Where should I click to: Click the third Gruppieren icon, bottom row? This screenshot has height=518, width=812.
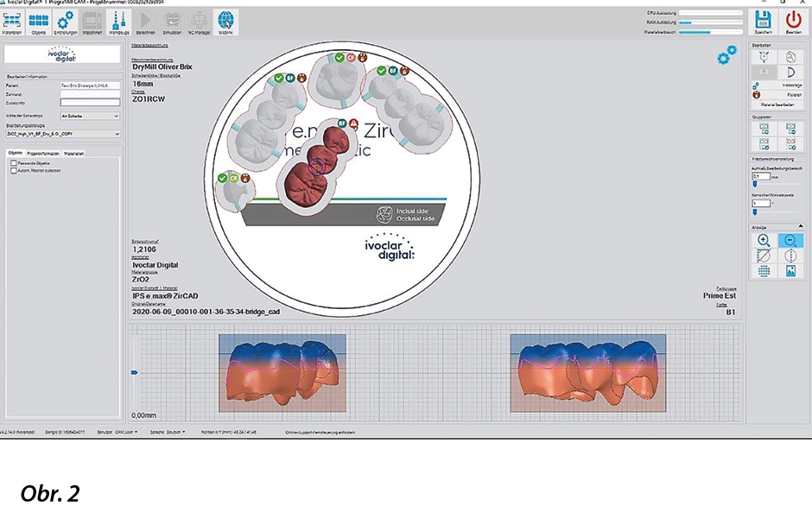764,143
